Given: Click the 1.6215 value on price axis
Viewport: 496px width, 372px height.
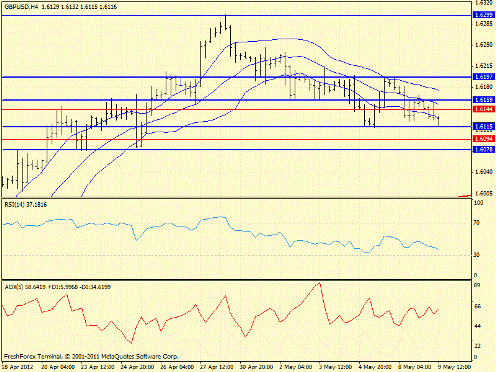Looking at the screenshot, I should pos(484,66).
